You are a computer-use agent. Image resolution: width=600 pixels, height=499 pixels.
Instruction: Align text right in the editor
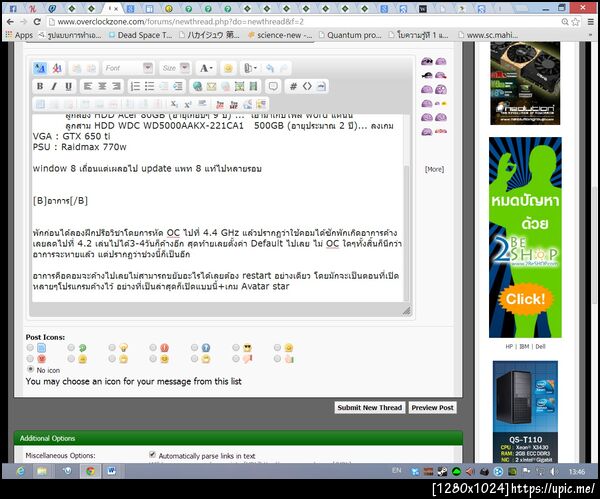116,86
